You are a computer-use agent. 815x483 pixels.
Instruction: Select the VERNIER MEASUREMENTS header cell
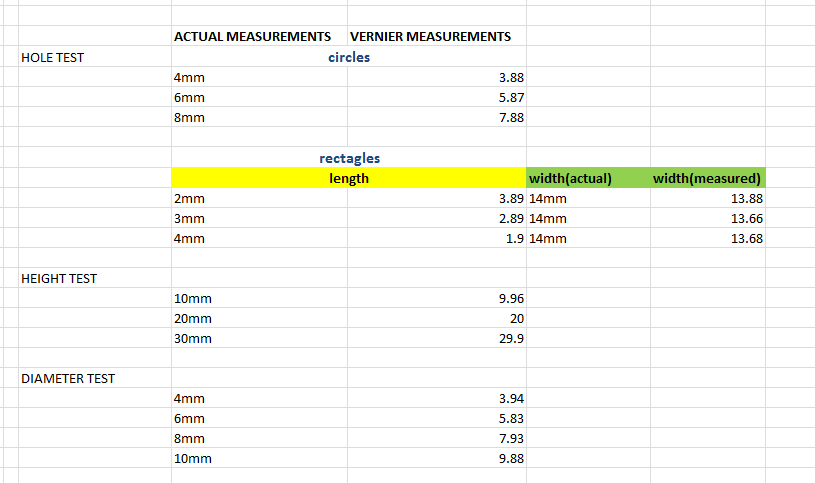click(x=437, y=36)
